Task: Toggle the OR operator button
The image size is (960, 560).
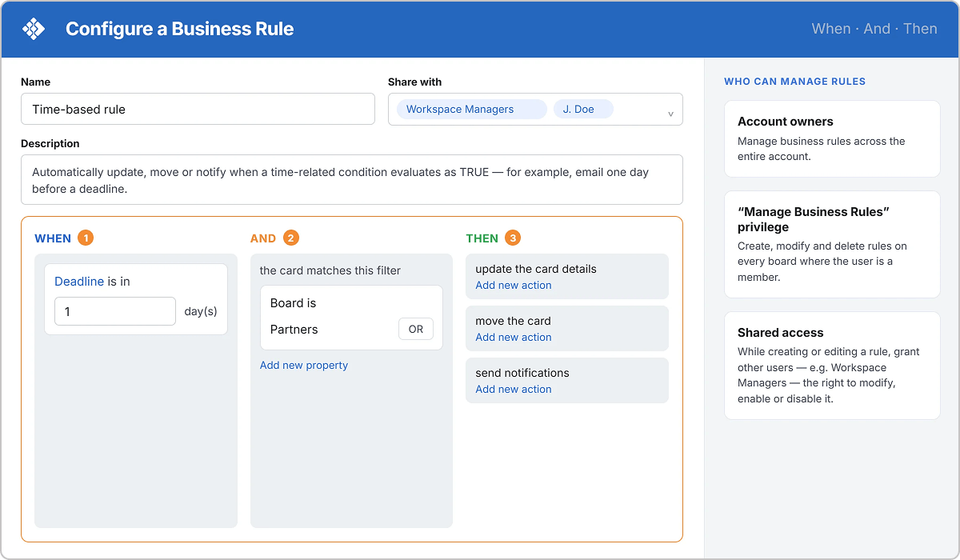Action: (x=416, y=329)
